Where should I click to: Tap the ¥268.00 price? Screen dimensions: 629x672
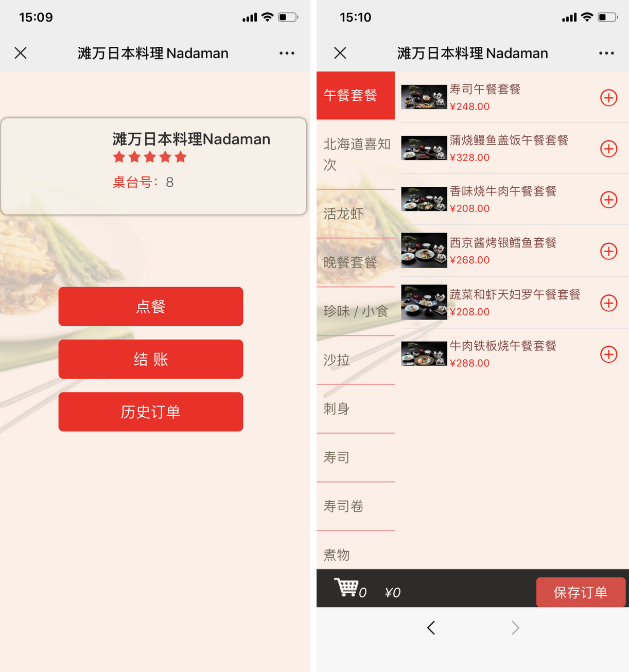[469, 260]
